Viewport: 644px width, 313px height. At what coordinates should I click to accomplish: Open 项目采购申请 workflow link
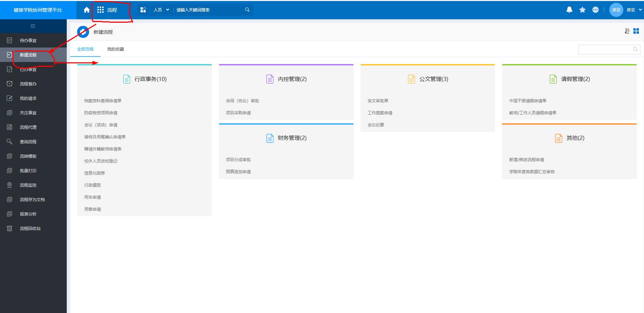point(238,113)
